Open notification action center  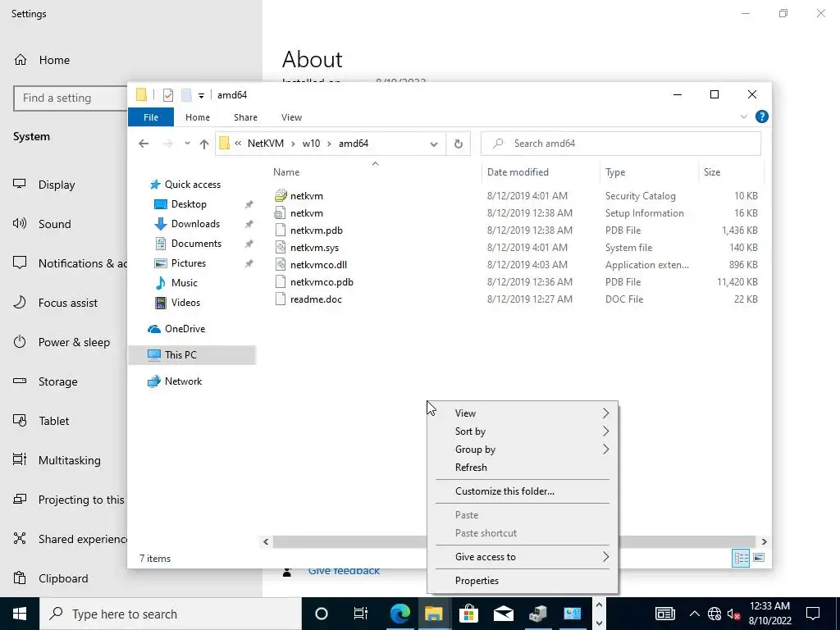pyautogui.click(x=813, y=614)
